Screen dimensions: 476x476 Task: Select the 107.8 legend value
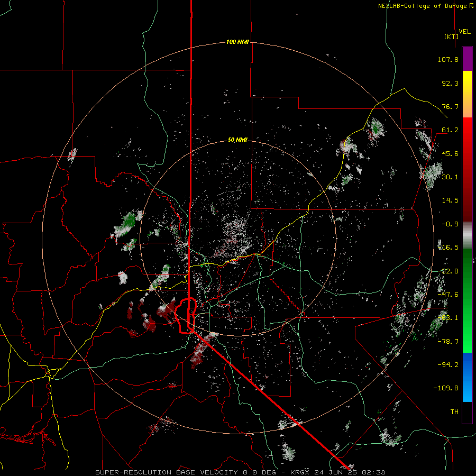click(x=448, y=59)
